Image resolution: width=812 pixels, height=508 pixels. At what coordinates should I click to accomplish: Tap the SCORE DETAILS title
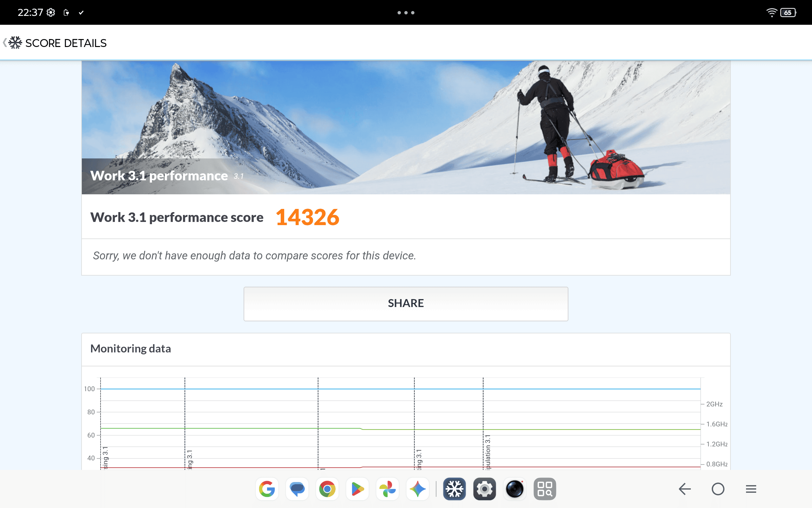coord(66,43)
